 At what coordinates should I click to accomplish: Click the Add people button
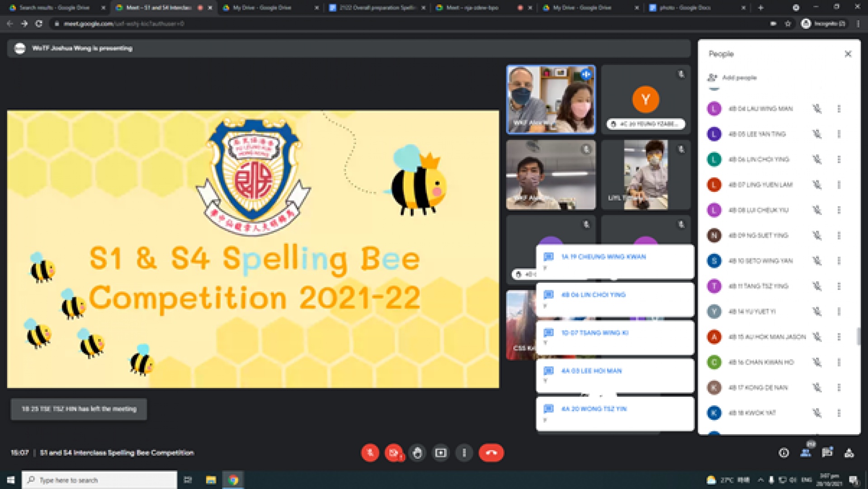[x=732, y=77]
